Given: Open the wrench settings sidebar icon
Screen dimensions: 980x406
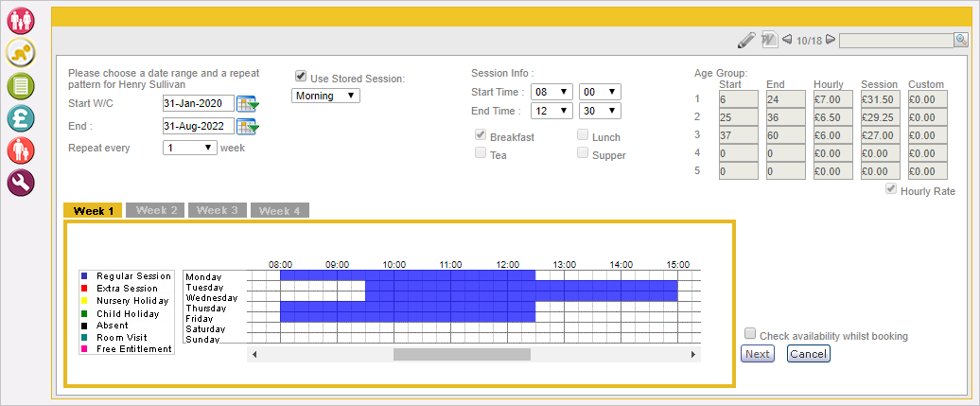Looking at the screenshot, I should coord(21,183).
